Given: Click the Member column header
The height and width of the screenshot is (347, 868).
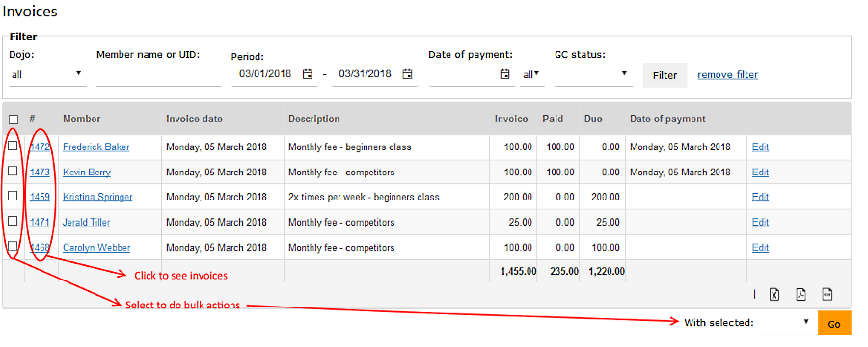Looking at the screenshot, I should (x=81, y=119).
